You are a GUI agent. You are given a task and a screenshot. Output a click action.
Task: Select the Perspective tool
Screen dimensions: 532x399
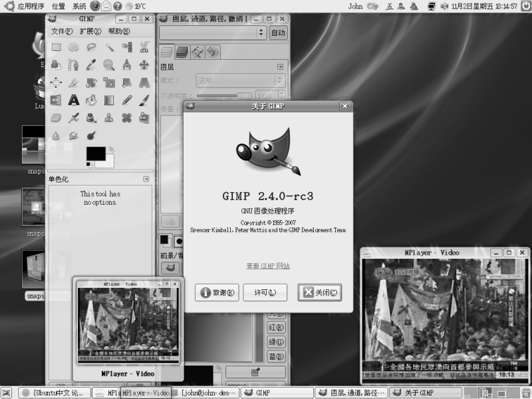pos(144,82)
